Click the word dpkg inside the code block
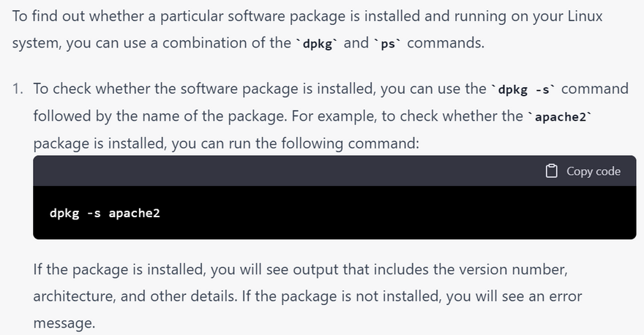 click(64, 214)
